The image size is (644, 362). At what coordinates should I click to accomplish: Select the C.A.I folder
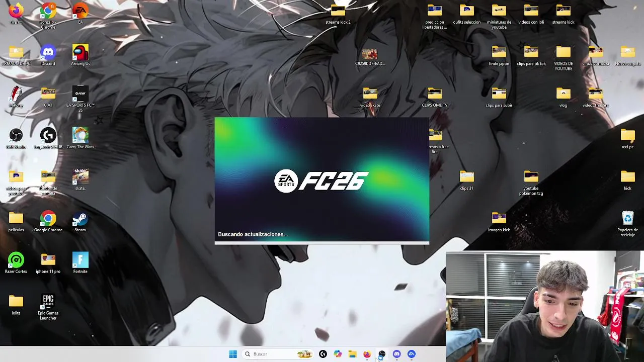click(48, 97)
